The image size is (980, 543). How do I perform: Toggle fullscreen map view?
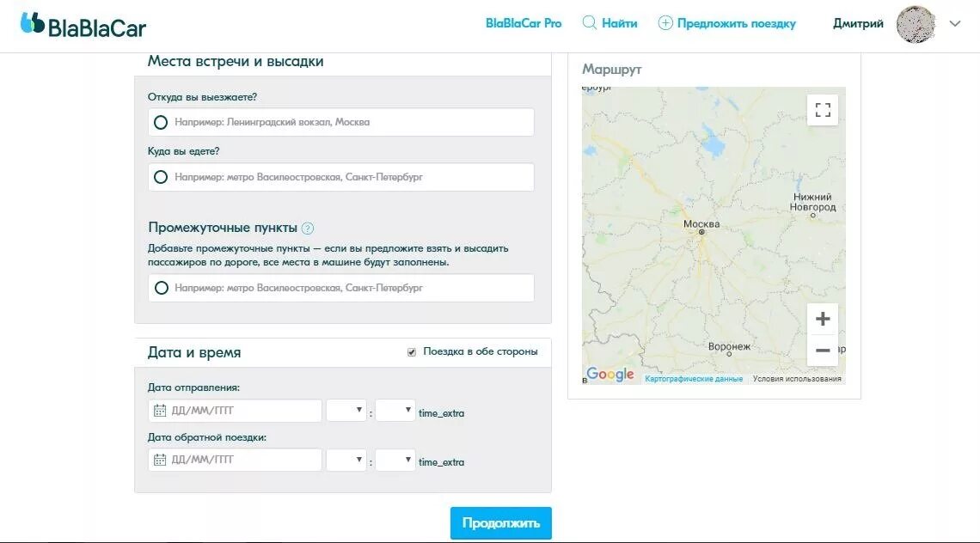823,110
